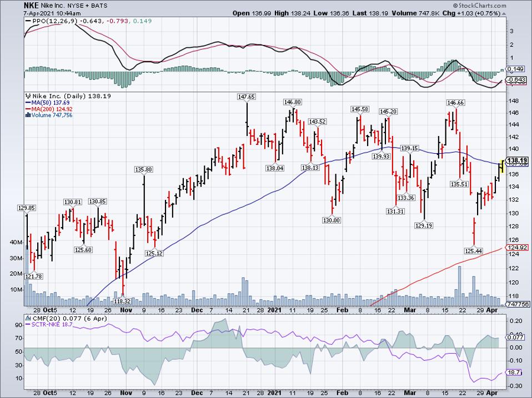Click the 124.92 MA tag on right axis
532x398 pixels.
[517, 248]
